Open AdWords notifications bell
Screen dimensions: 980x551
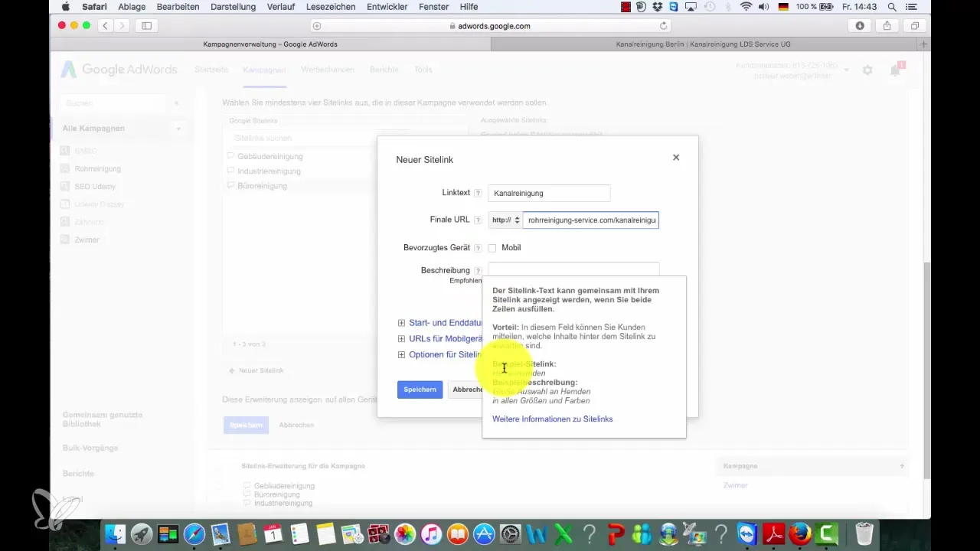pos(895,70)
